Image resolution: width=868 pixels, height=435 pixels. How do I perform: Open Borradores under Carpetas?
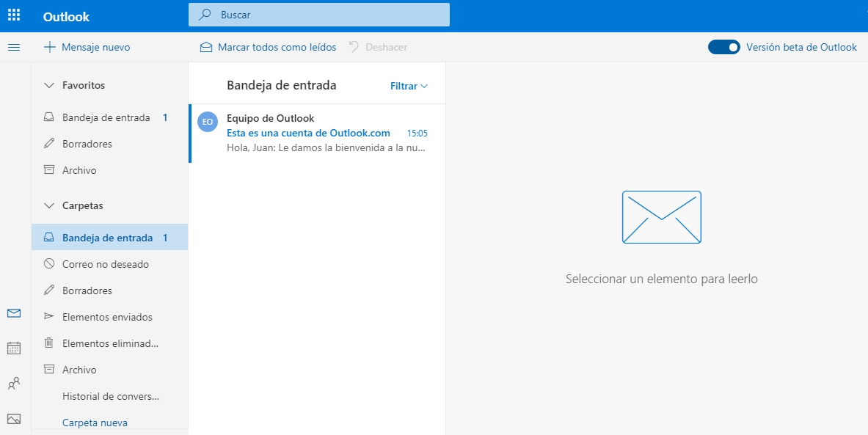point(109,290)
